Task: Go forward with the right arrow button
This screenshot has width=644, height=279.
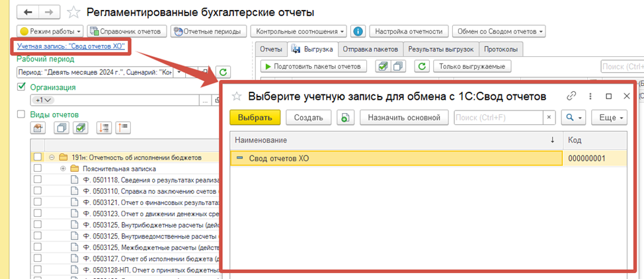Action: 49,12
